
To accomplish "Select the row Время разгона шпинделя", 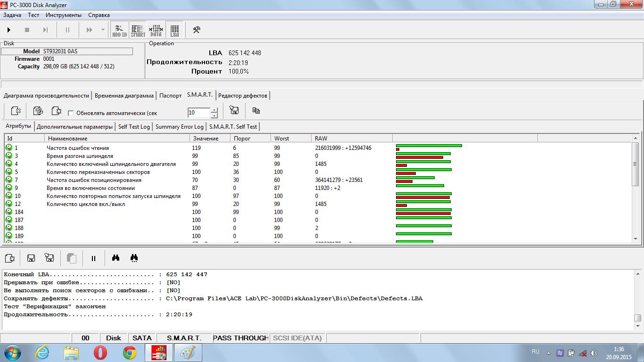I will tap(318, 156).
